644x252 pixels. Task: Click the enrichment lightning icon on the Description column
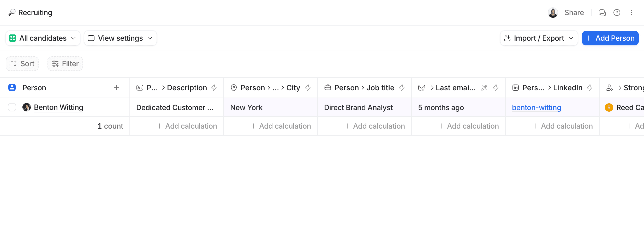coord(214,88)
